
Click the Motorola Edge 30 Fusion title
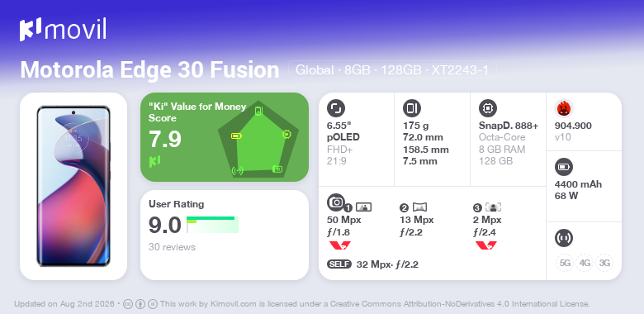[x=150, y=70]
